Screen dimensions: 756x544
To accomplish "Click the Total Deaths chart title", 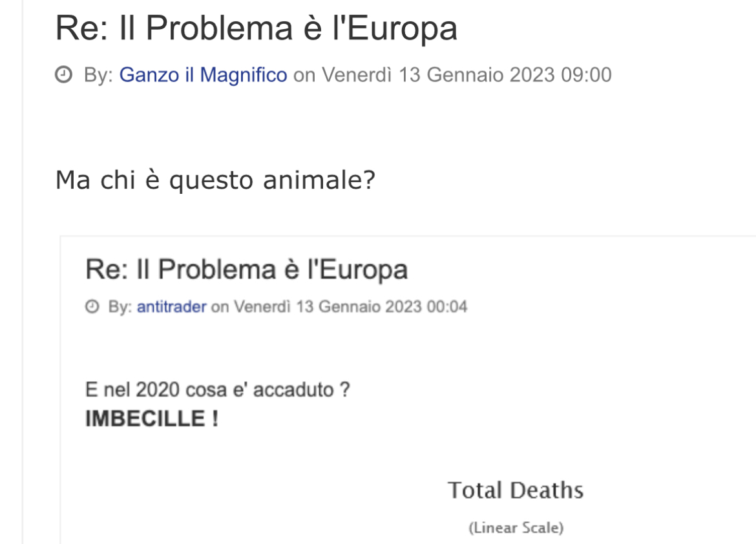I will (516, 490).
